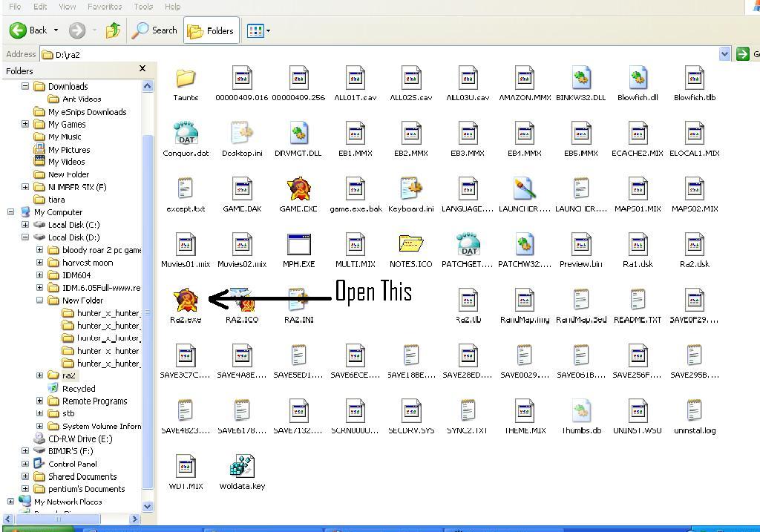Click folder tree scrollbar down arrow
Screen dimensions: 760x532
pyautogui.click(x=148, y=506)
